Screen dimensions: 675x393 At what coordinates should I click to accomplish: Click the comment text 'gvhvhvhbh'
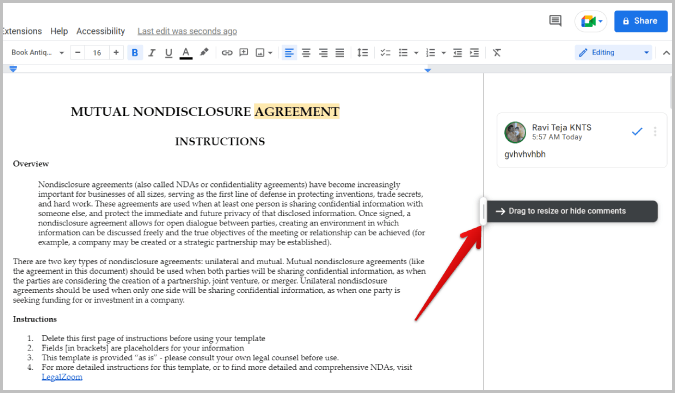tap(525, 154)
